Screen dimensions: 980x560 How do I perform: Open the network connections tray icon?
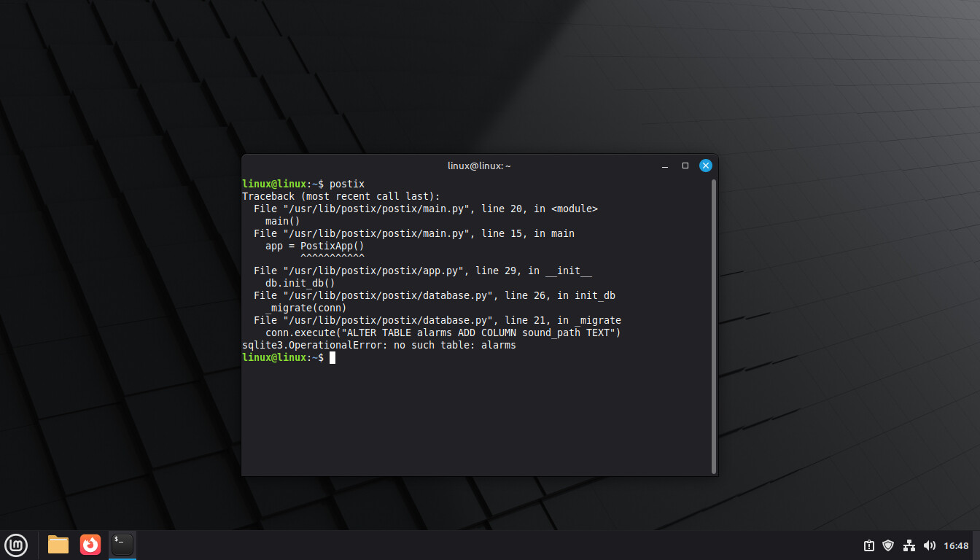click(909, 545)
